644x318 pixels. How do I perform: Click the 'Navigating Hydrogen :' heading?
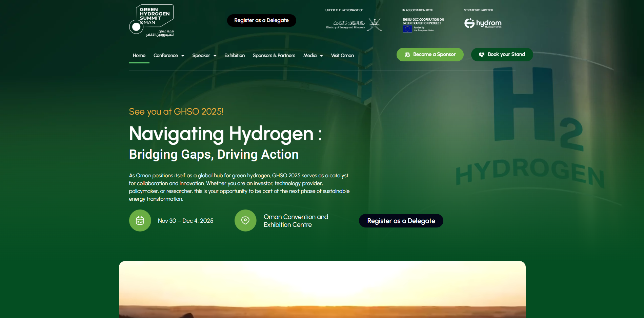coord(225,134)
